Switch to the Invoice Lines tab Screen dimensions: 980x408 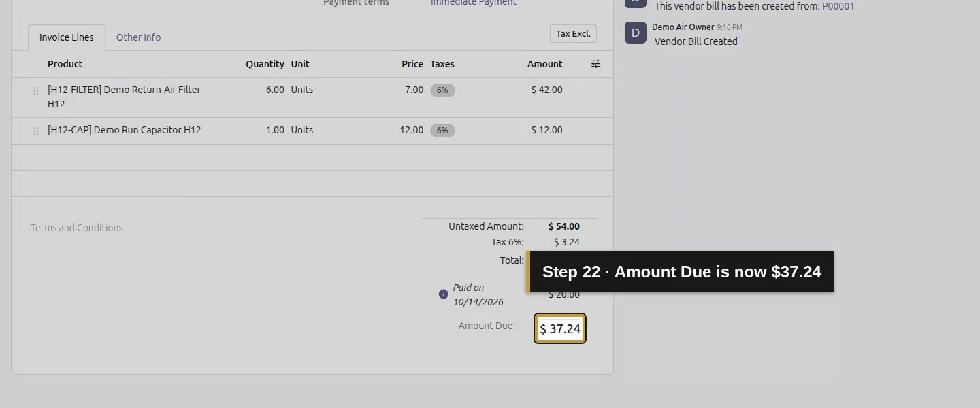(67, 37)
